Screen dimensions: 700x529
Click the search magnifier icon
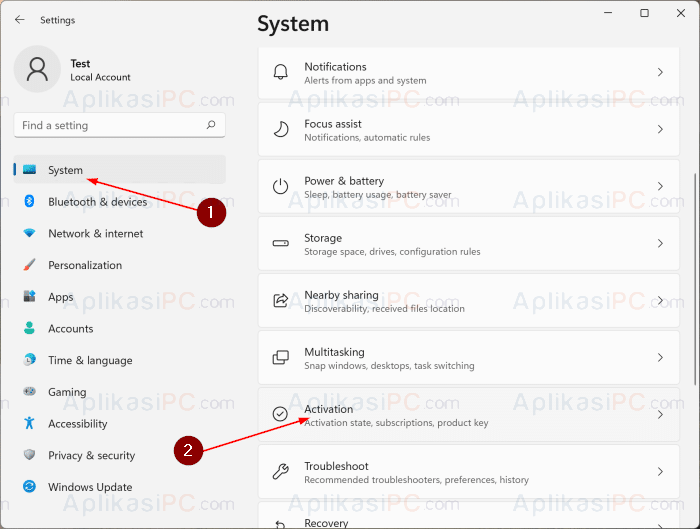tap(211, 125)
